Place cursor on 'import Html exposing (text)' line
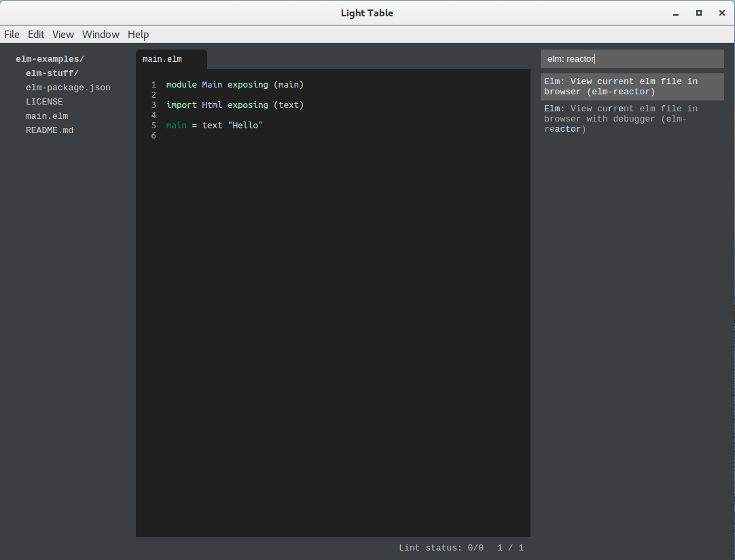 coord(235,105)
